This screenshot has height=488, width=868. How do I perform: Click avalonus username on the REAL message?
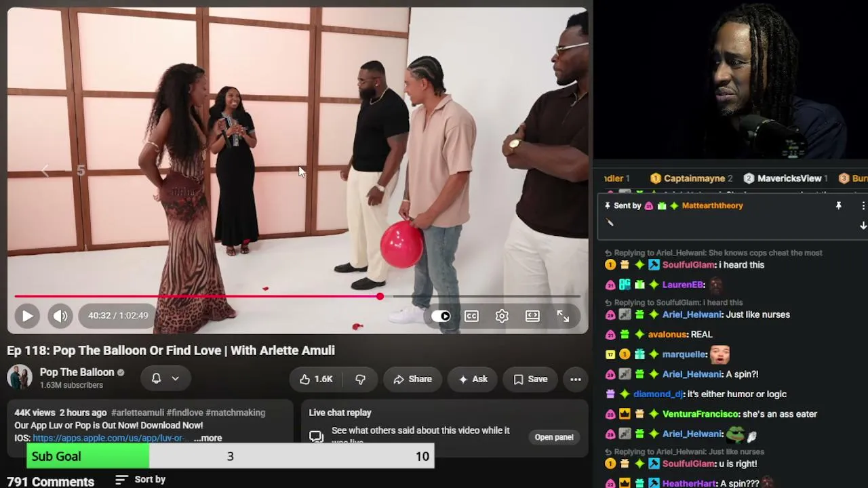(667, 334)
